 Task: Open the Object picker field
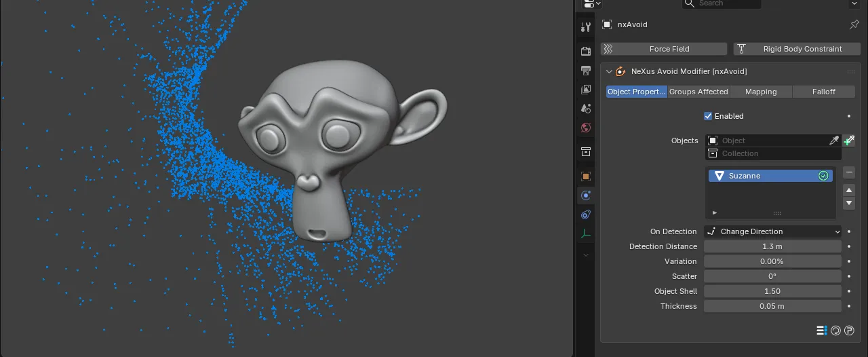772,140
